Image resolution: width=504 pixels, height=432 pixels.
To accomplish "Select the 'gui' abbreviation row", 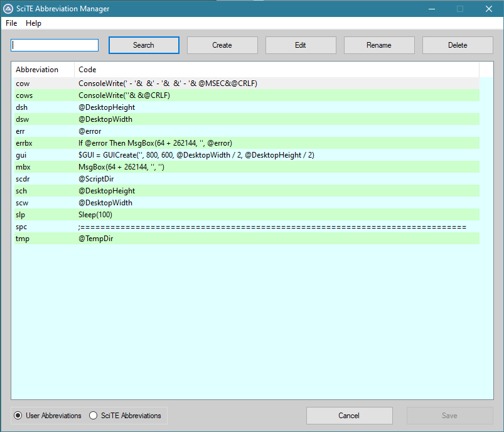I will coord(247,155).
